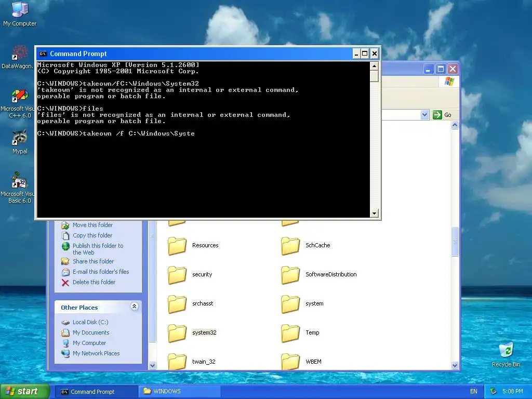Click Share this folder link
This screenshot has height=399, width=532.
pos(94,261)
